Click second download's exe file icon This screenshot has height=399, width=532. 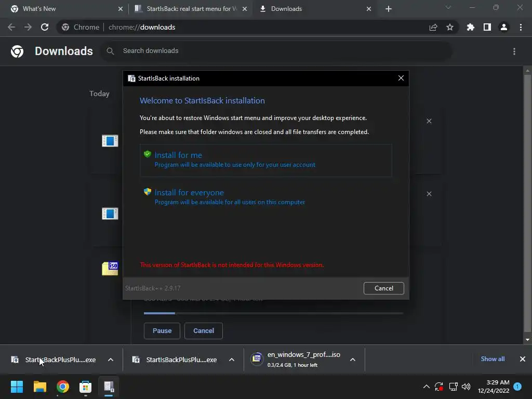[x=110, y=214]
